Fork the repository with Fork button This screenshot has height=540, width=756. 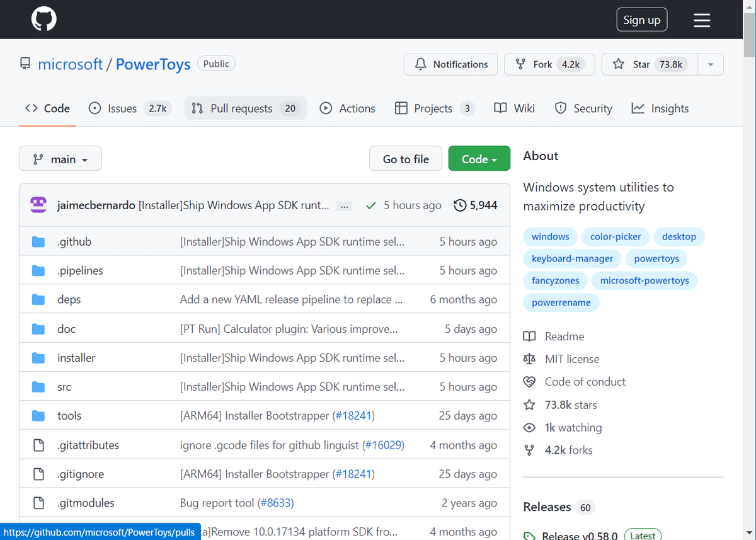[549, 64]
